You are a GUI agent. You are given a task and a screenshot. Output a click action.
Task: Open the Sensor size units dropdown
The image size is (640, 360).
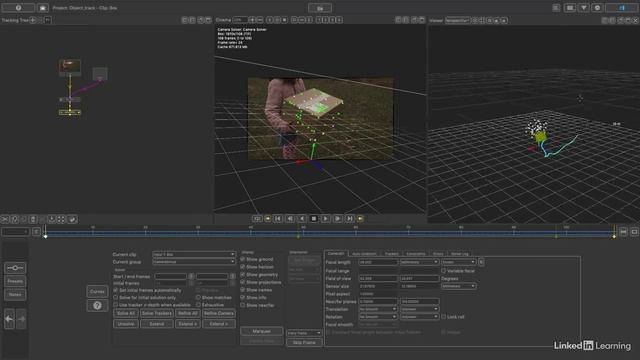459,286
